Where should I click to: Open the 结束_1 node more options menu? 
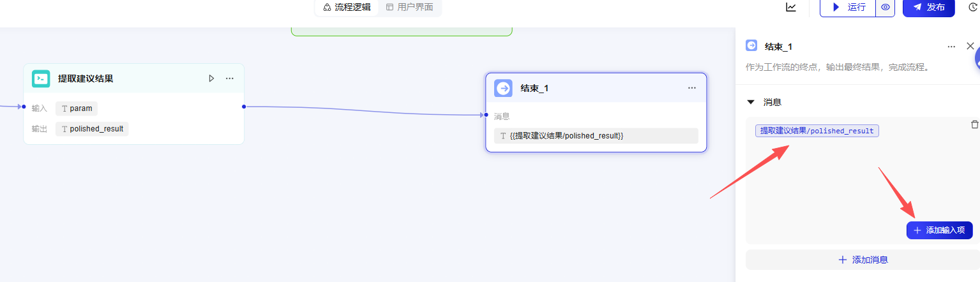pyautogui.click(x=692, y=88)
